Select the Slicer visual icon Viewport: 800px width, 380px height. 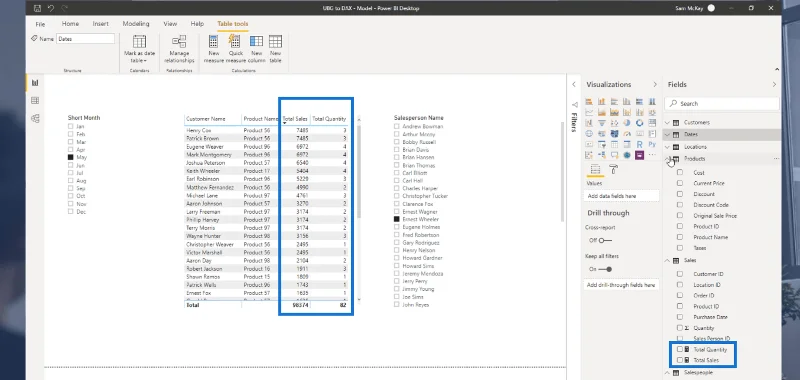point(602,144)
